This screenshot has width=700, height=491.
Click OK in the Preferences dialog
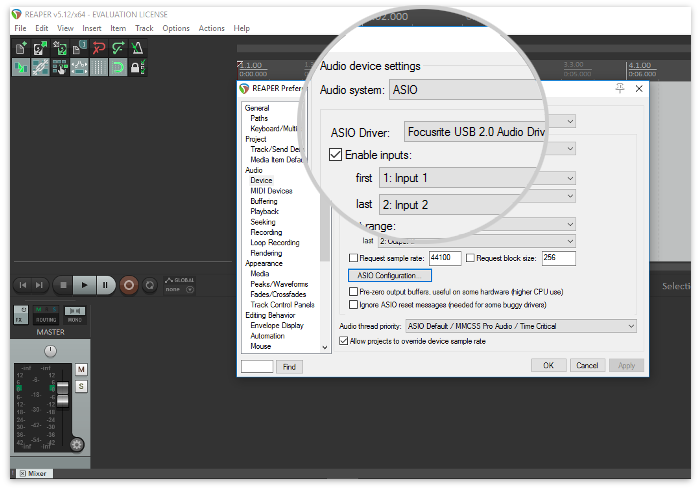(548, 366)
